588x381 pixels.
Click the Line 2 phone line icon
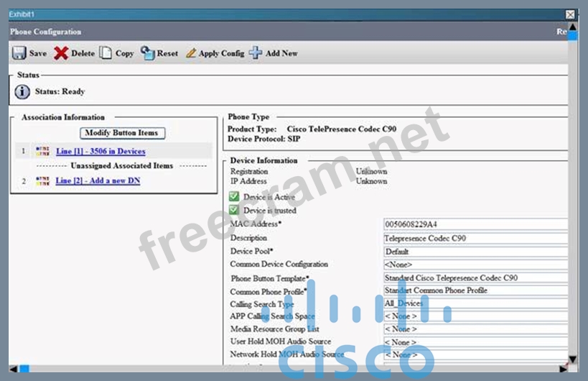(x=42, y=181)
